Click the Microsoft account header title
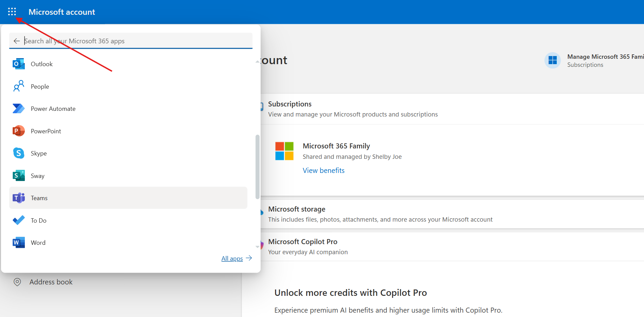Image resolution: width=644 pixels, height=317 pixels. coord(62,12)
